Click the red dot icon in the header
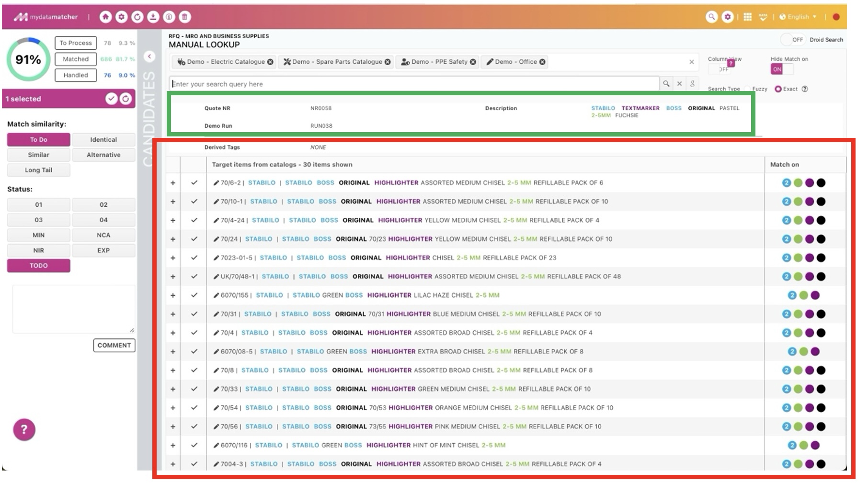Screen dimensions: 868x493 (x=836, y=17)
